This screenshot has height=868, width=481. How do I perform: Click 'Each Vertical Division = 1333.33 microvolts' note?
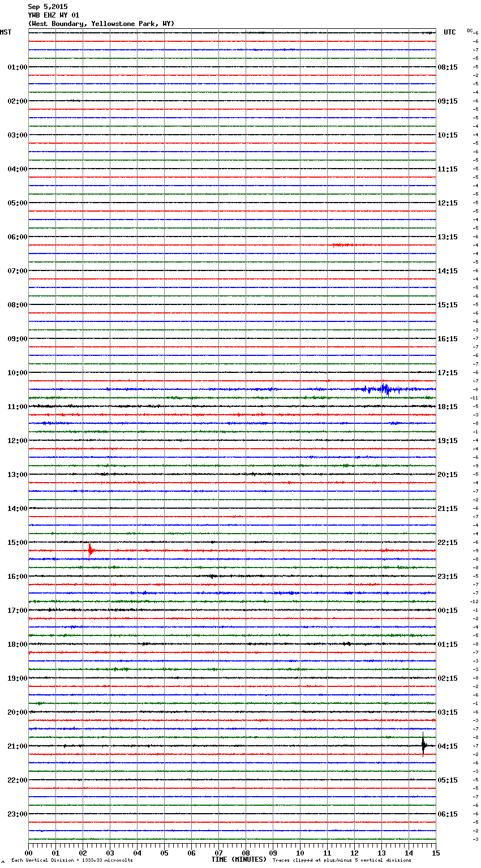(x=72, y=860)
